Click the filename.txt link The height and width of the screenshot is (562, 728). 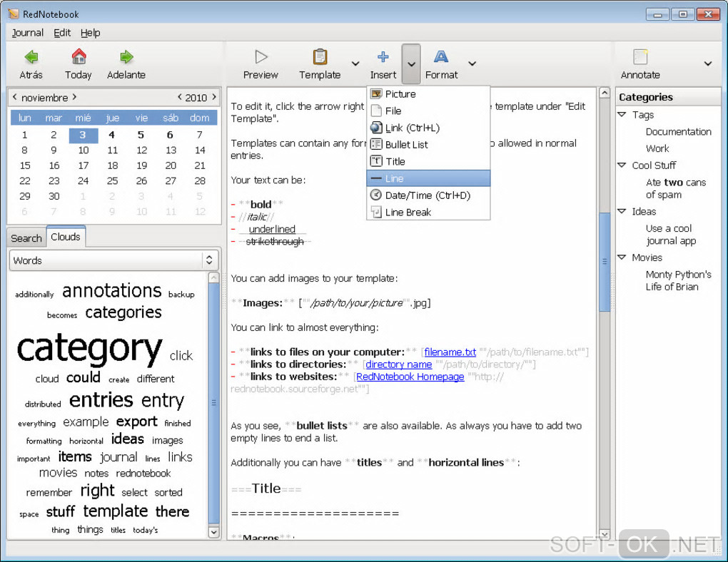(450, 352)
